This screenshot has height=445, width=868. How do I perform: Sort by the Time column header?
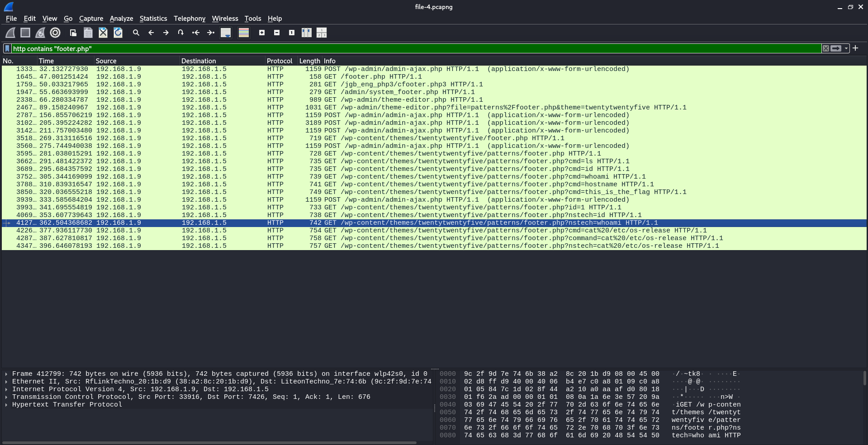(x=66, y=61)
